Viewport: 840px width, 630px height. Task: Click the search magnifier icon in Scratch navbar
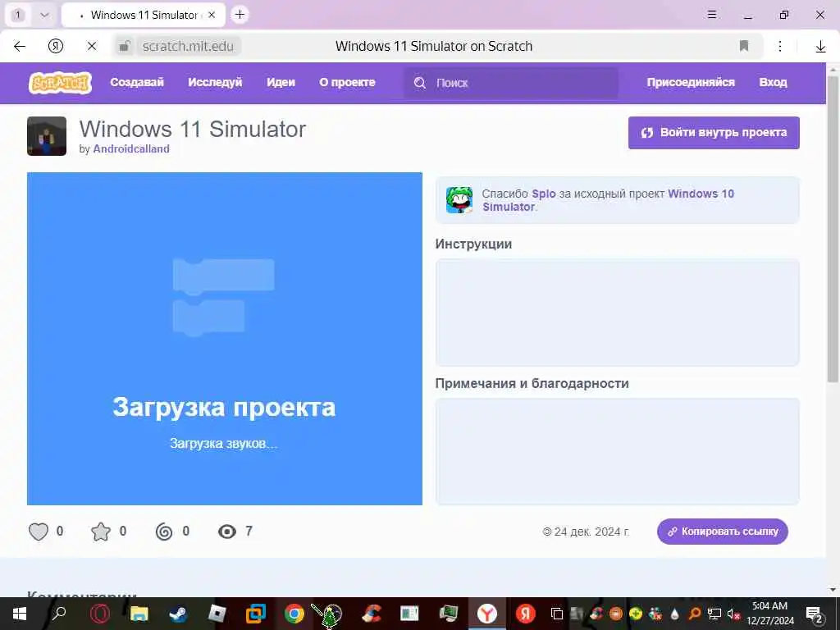[x=420, y=83]
